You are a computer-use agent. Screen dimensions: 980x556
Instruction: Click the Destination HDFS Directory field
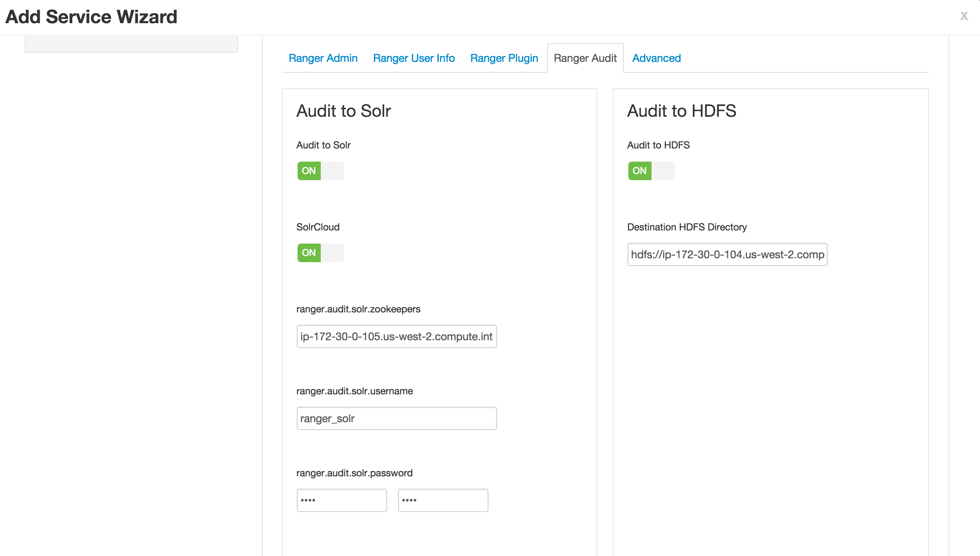click(x=727, y=254)
